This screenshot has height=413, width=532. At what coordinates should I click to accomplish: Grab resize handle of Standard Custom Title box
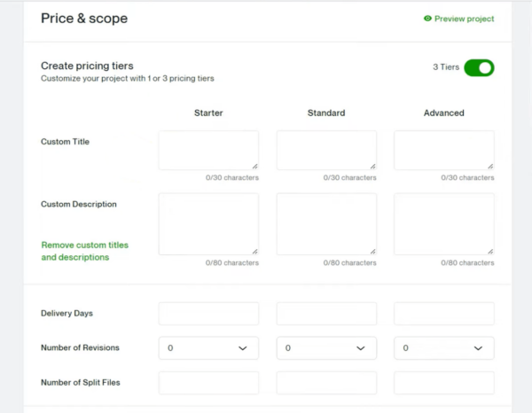372,166
